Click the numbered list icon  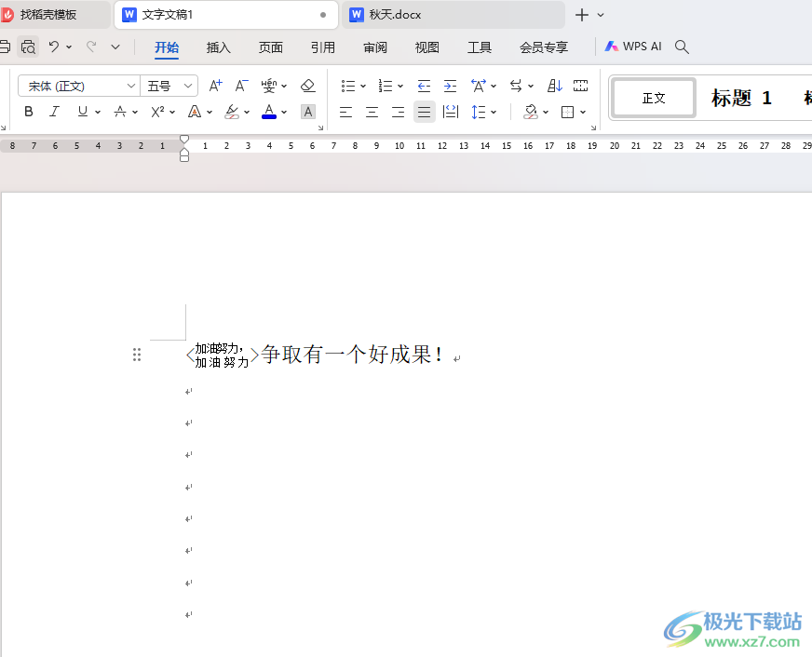(x=385, y=86)
